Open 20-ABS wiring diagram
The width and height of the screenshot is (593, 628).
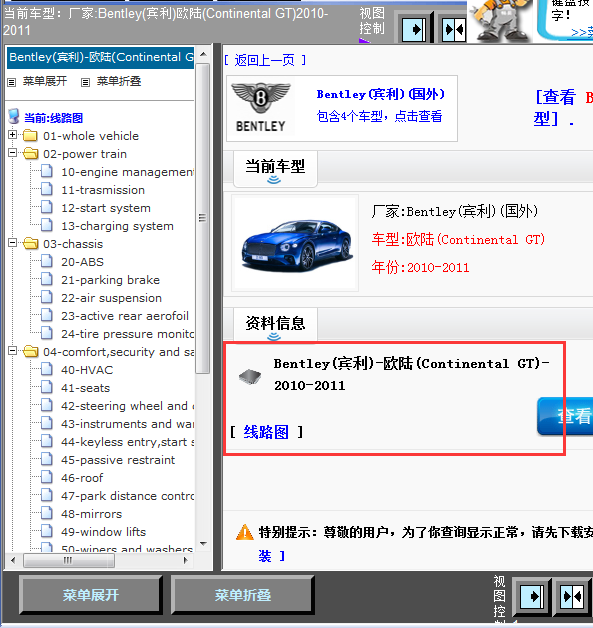point(82,262)
